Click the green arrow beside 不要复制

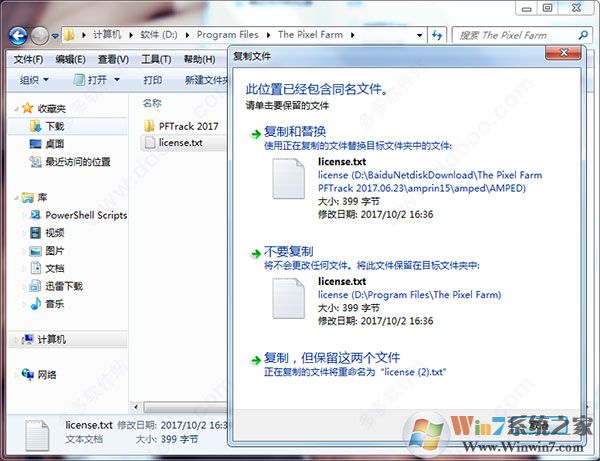point(255,254)
